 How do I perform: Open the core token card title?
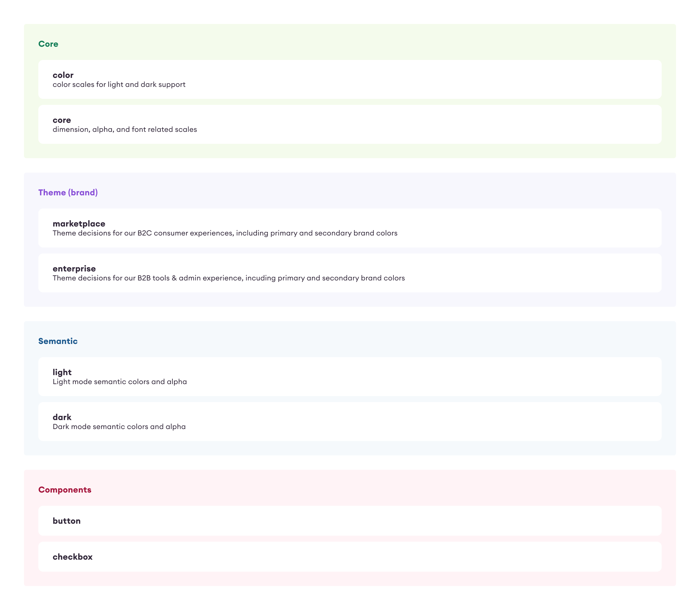62,120
